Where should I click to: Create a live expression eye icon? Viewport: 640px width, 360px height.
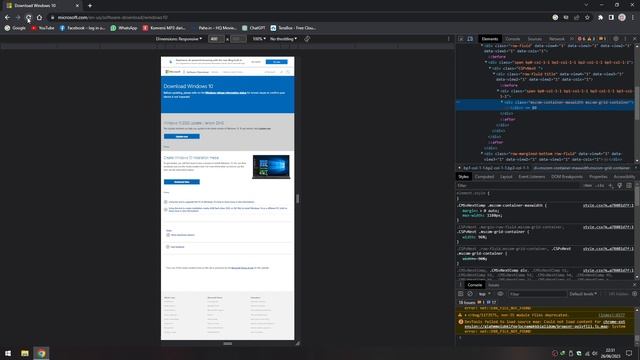500,294
